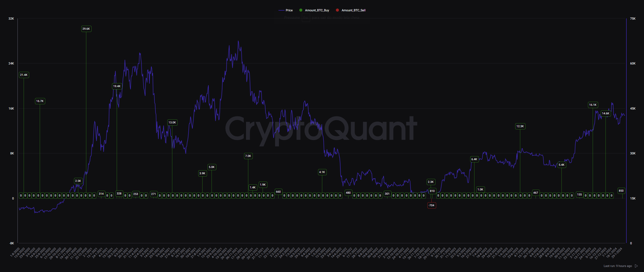
Task: Select the 480 buy data label
Action: [348, 193]
